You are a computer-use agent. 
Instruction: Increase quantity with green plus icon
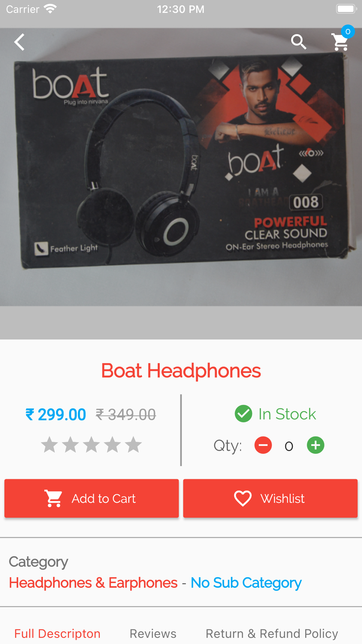point(316,445)
